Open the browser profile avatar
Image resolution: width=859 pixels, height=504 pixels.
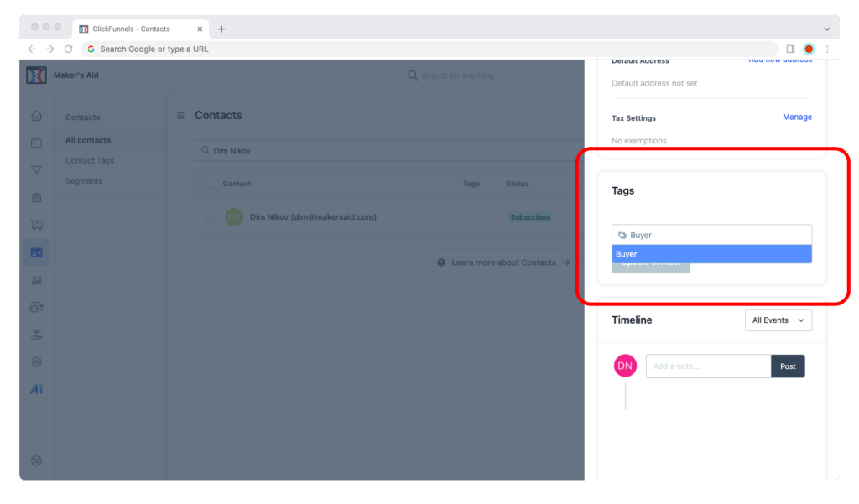(x=809, y=49)
